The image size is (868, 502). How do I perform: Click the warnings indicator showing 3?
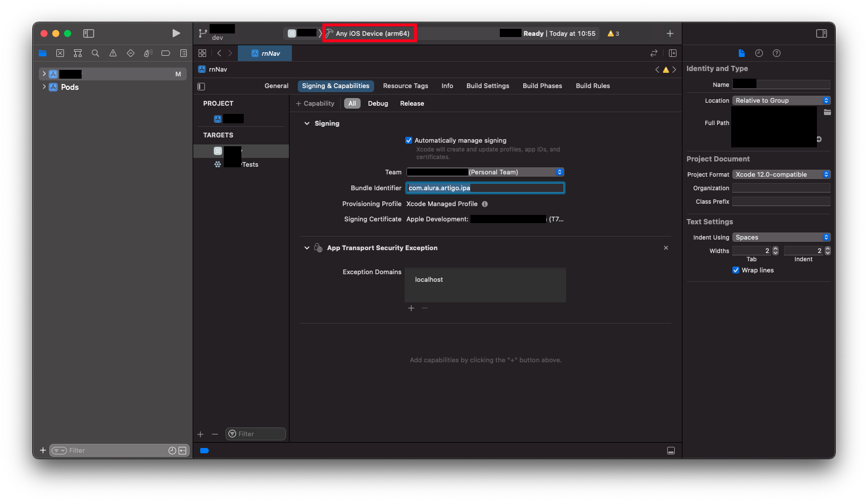613,33
